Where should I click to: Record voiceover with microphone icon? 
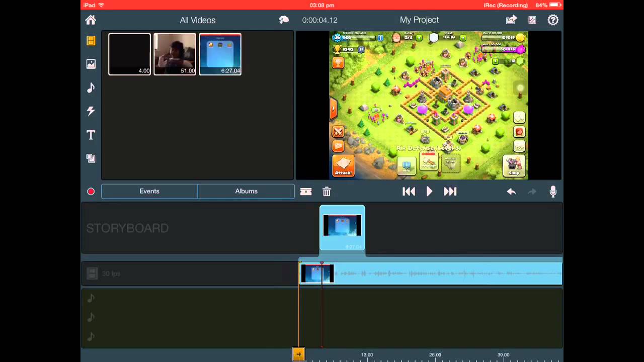[553, 192]
